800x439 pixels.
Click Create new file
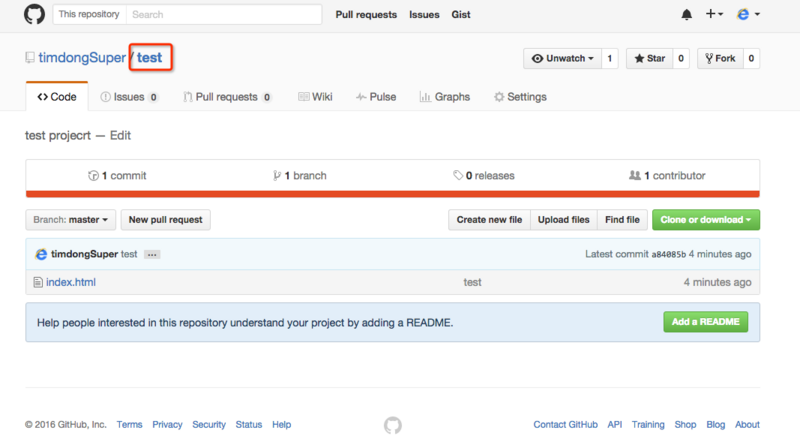(489, 220)
